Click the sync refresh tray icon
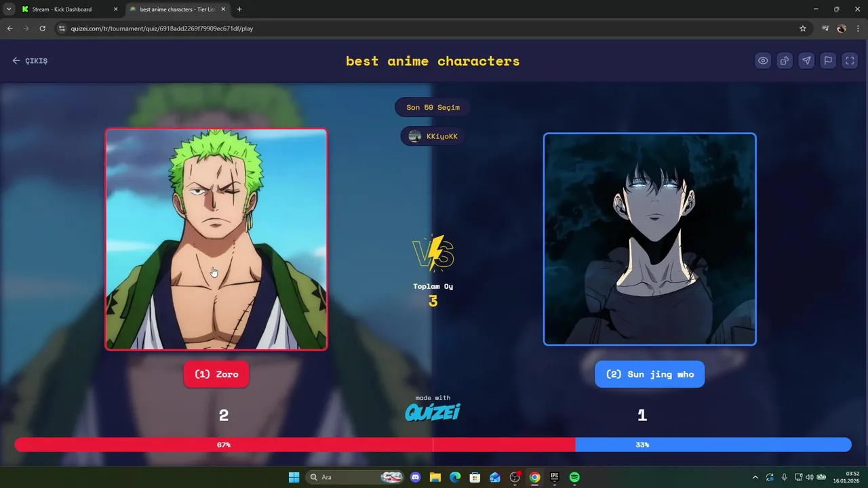The image size is (868, 488). pos(770,477)
